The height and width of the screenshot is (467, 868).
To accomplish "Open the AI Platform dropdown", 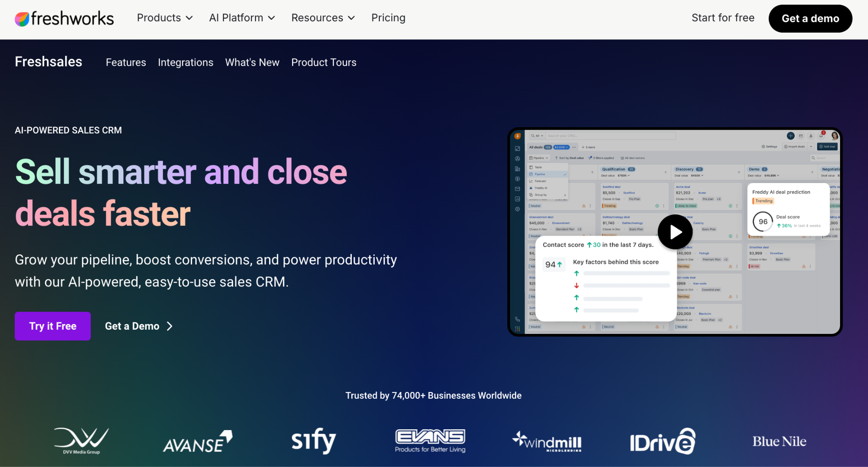I will 242,18.
